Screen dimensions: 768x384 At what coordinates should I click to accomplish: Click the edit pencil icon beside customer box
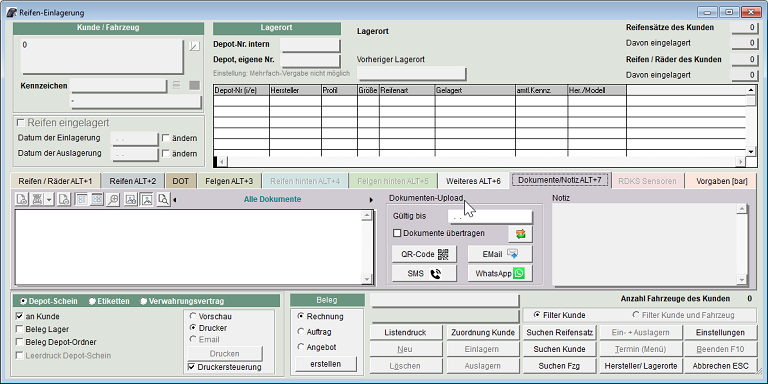point(195,47)
